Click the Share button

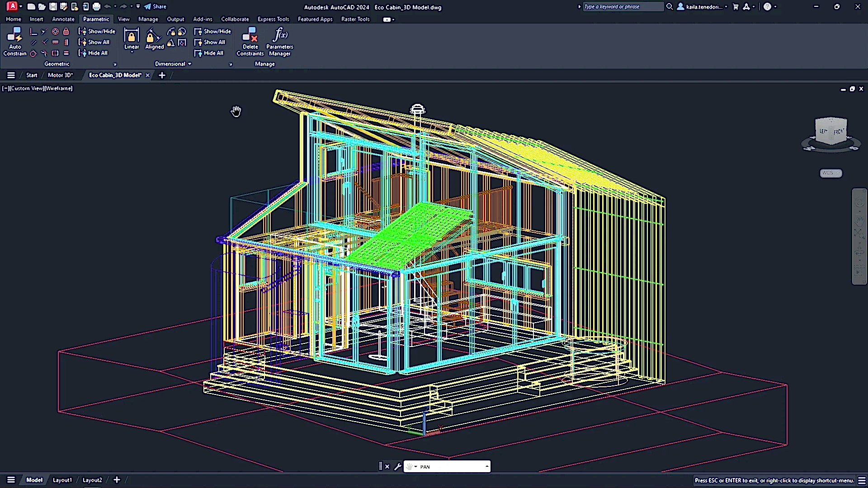(x=155, y=6)
